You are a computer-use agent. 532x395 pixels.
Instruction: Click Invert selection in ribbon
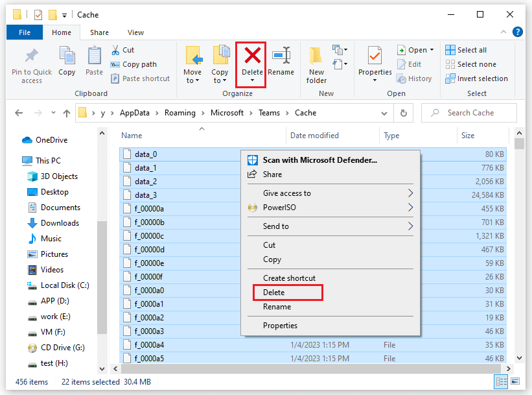click(476, 78)
